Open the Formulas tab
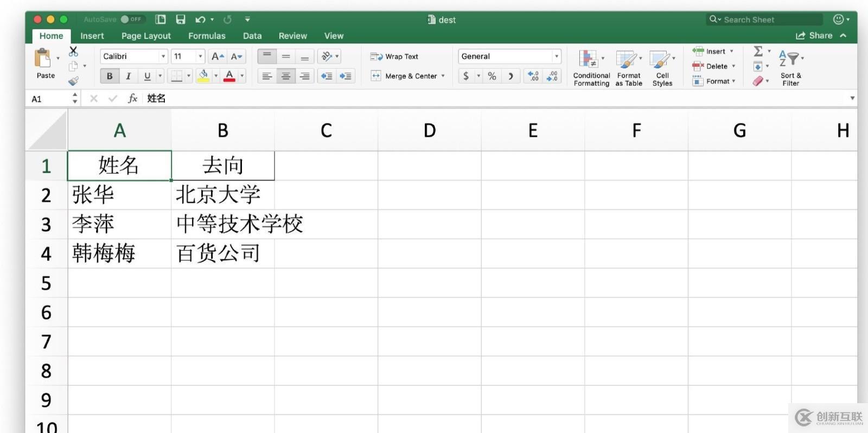This screenshot has height=433, width=868. coord(207,36)
